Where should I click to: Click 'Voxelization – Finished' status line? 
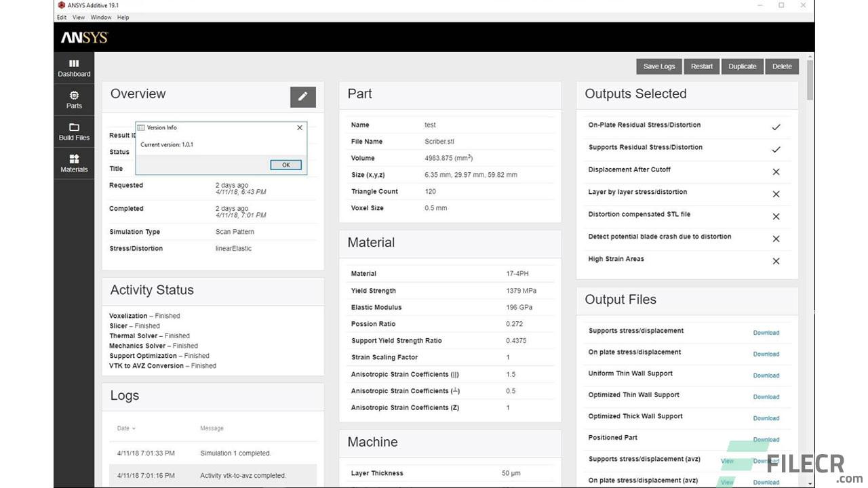(x=144, y=316)
